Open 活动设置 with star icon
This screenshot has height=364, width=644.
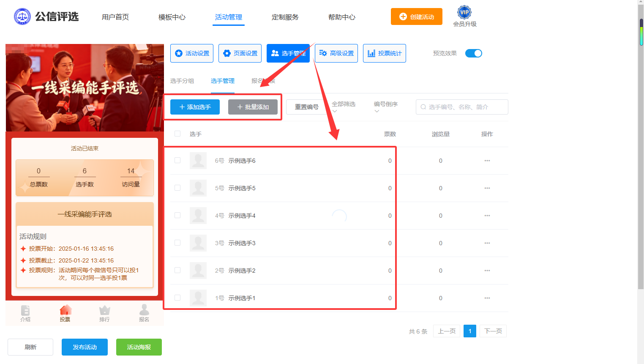pos(192,53)
